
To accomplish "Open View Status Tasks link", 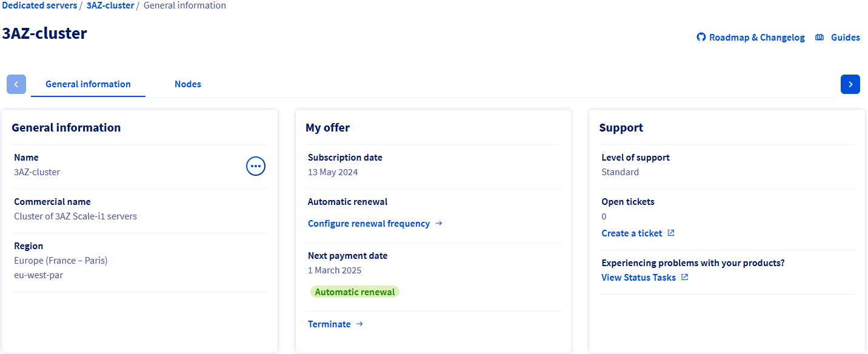I will click(x=638, y=278).
